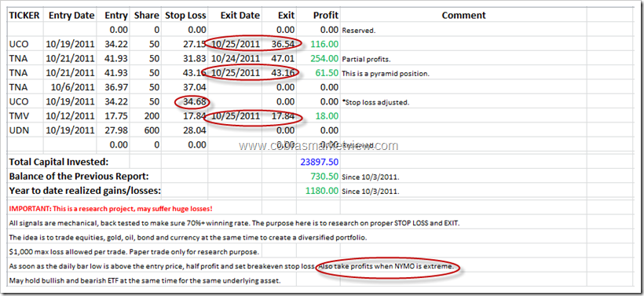Select the 31.83 stop loss value

click(195, 58)
